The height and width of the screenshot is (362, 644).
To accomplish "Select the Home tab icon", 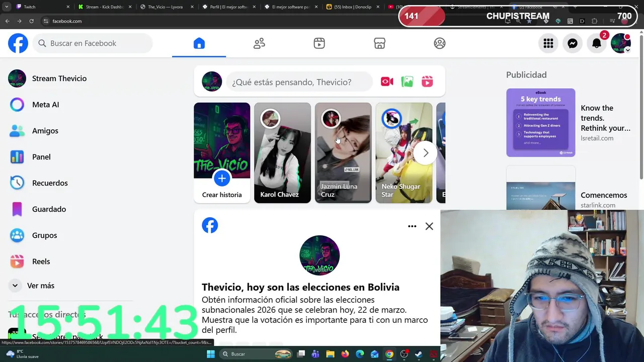I will (x=199, y=43).
